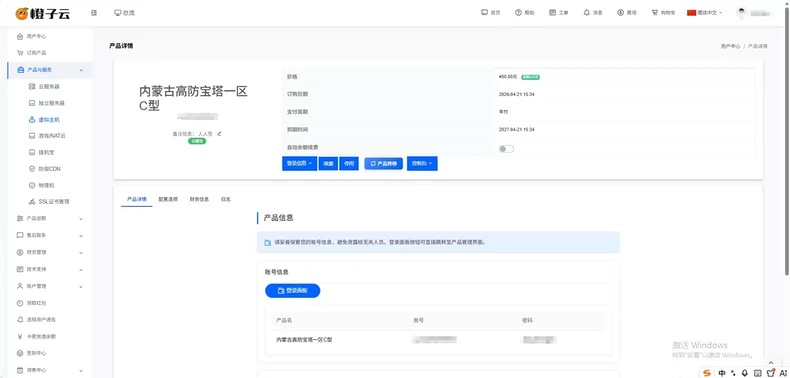Edit the remark with the pencil icon
The width and height of the screenshot is (790, 378).
[x=220, y=134]
